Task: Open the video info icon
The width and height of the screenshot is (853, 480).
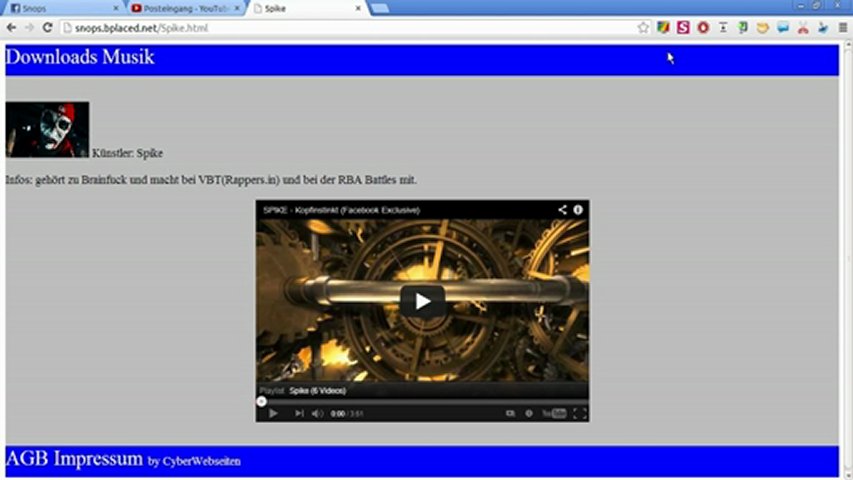Action: click(578, 210)
